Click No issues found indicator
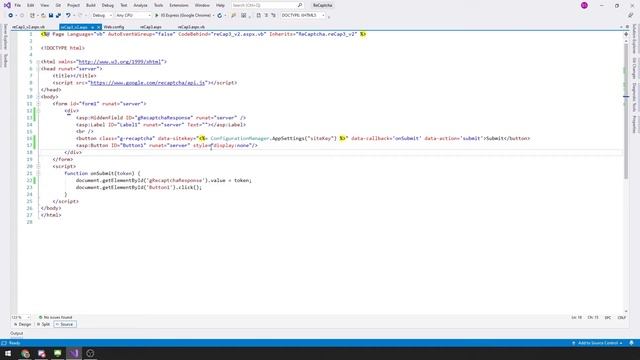The width and height of the screenshot is (640, 360). [56, 317]
